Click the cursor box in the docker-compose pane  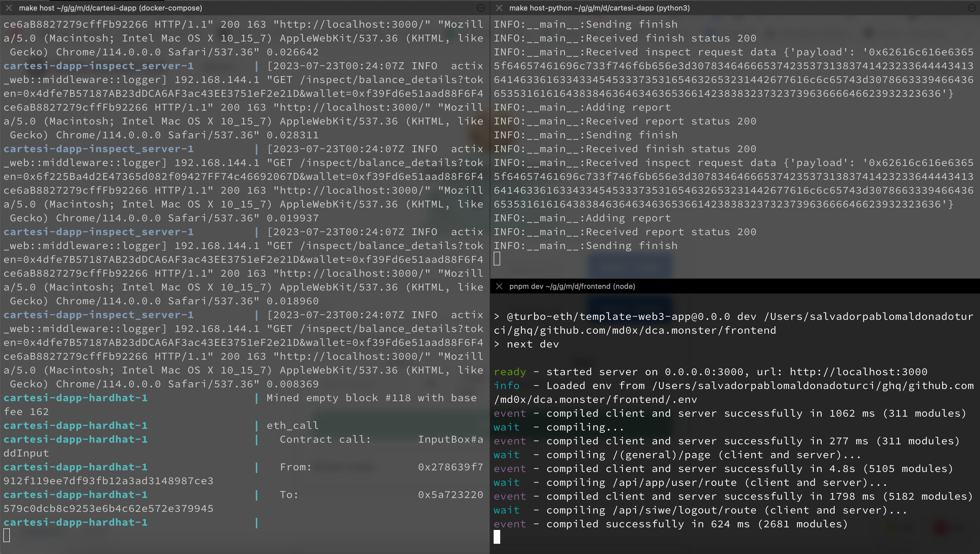pyautogui.click(x=7, y=535)
